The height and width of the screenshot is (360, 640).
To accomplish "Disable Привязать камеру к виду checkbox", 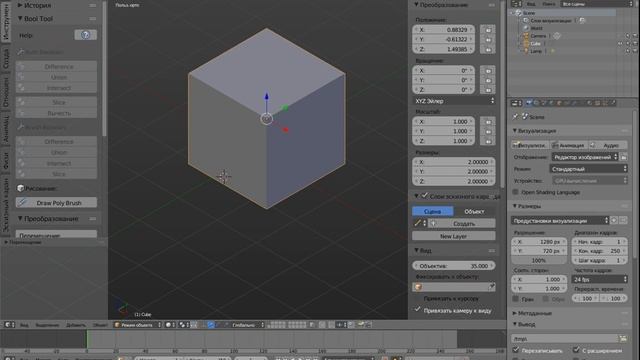I will (417, 310).
